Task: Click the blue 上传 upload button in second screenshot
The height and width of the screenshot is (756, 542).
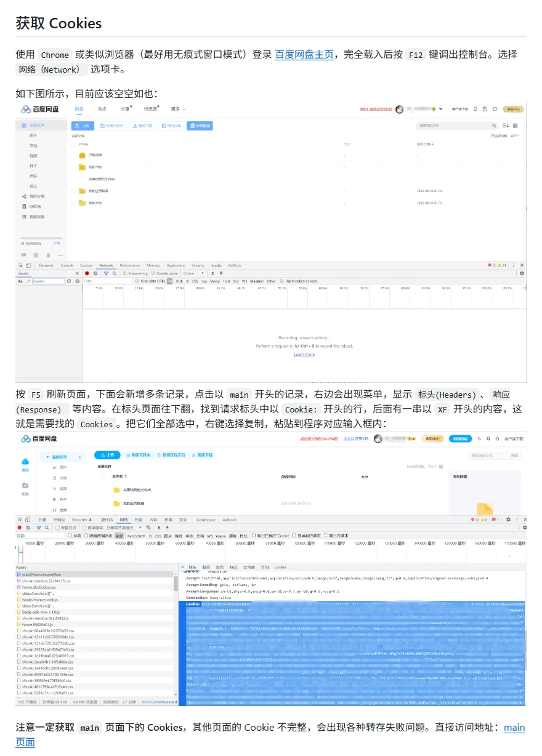Action: 107,455
